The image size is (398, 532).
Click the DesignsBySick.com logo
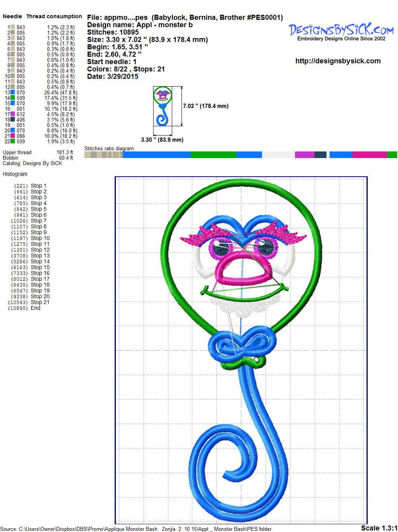coord(341,31)
